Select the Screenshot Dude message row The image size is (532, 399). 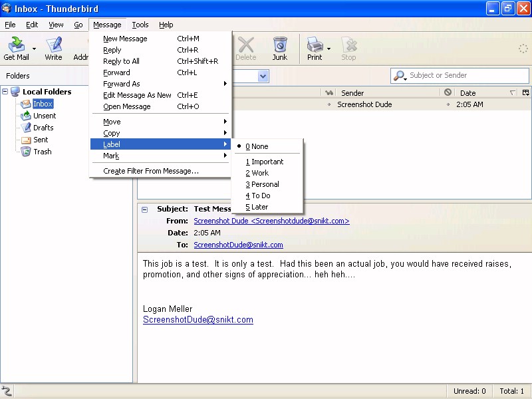click(x=381, y=104)
